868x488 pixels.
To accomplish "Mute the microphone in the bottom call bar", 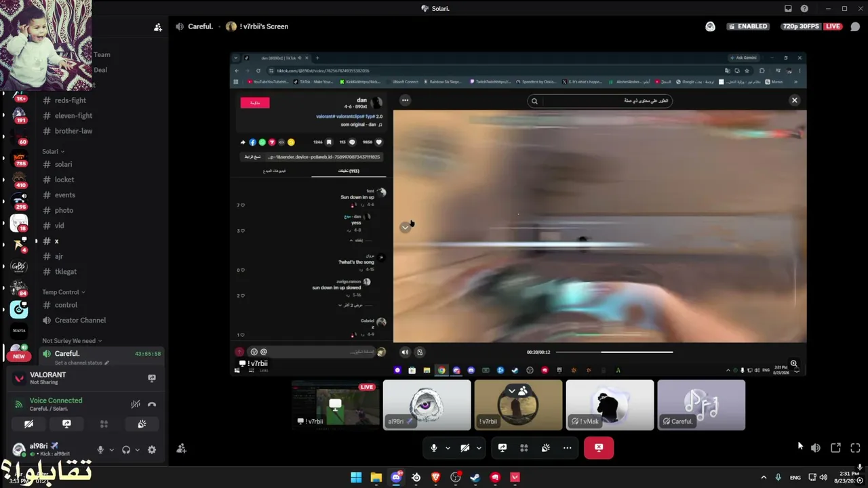I will (434, 447).
